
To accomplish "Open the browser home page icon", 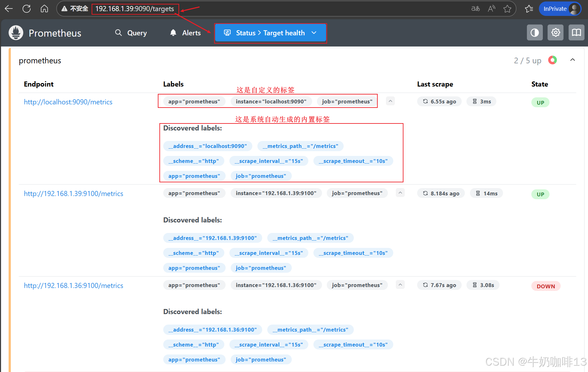I will click(x=44, y=9).
